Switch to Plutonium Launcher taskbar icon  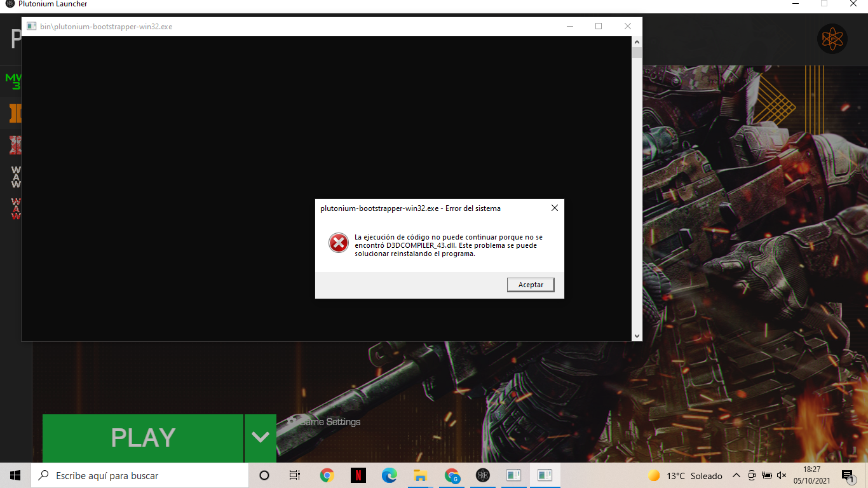(x=483, y=475)
